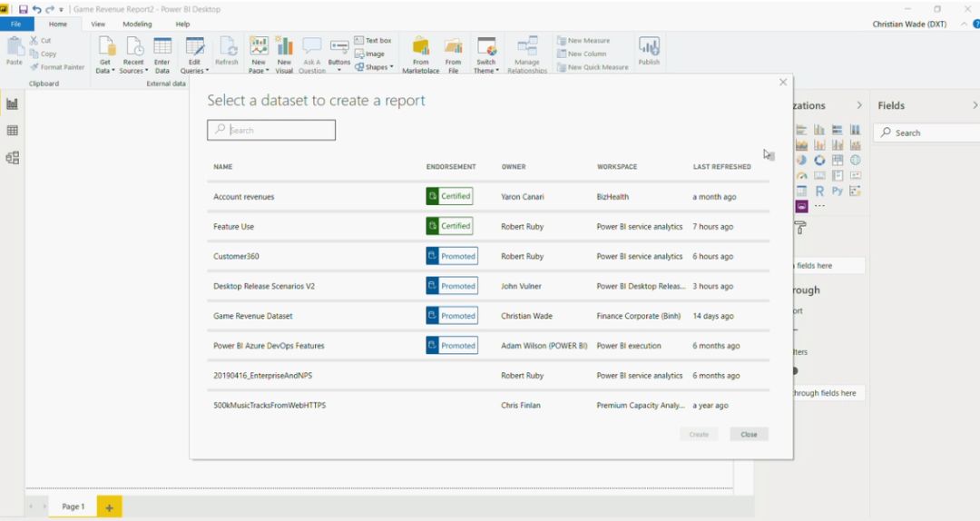Switch to the Modeling ribbon tab
The image size is (980, 521).
point(137,24)
